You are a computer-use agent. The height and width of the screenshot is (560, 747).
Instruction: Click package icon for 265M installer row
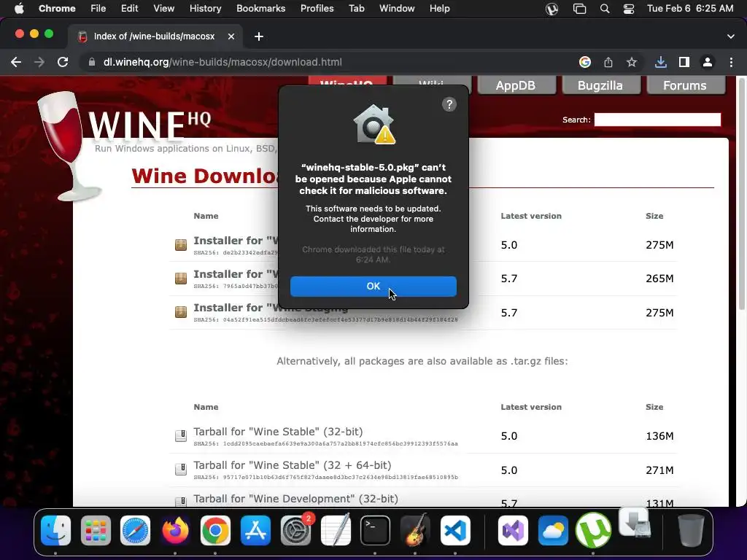click(181, 278)
